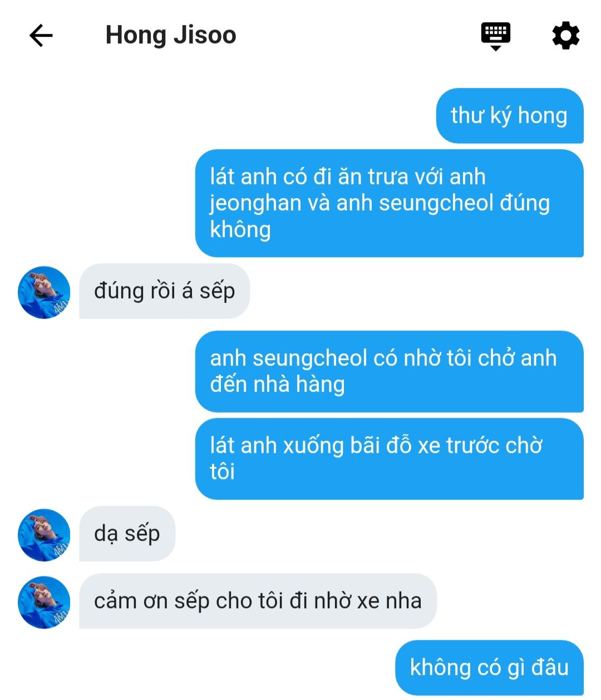Tap the word 'jeonghan' in lunch message
Screen dimensions: 601x700
click(255, 204)
